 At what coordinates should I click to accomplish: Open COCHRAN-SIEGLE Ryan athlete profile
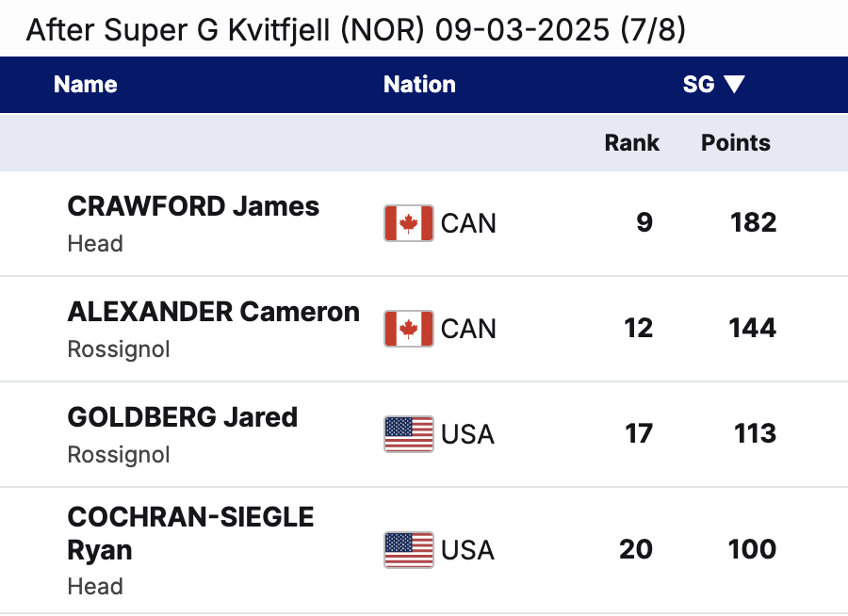pyautogui.click(x=190, y=533)
